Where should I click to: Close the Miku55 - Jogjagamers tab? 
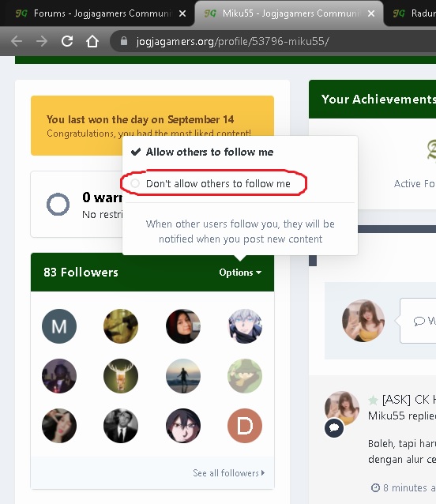[x=371, y=13]
